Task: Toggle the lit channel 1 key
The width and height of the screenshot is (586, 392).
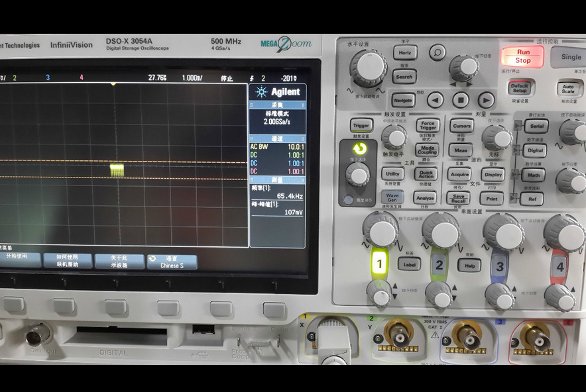Action: (380, 264)
